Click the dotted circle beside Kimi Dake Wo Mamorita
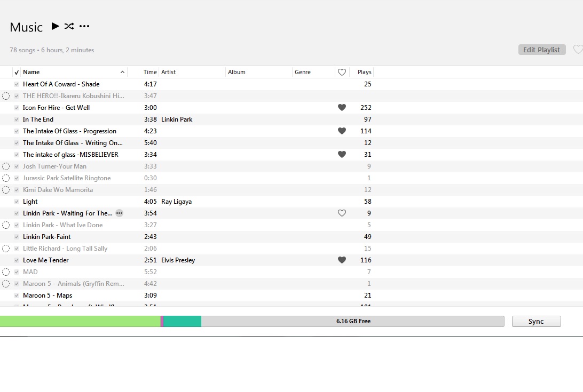Viewport: 583px width, 392px height. click(6, 190)
